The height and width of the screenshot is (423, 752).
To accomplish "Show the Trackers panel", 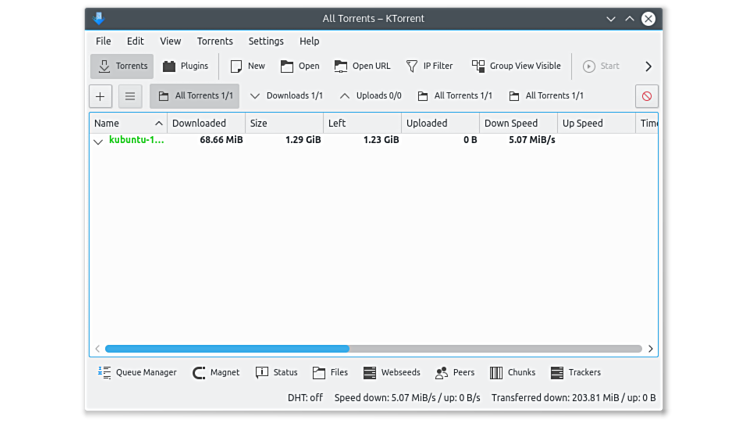I will point(575,372).
